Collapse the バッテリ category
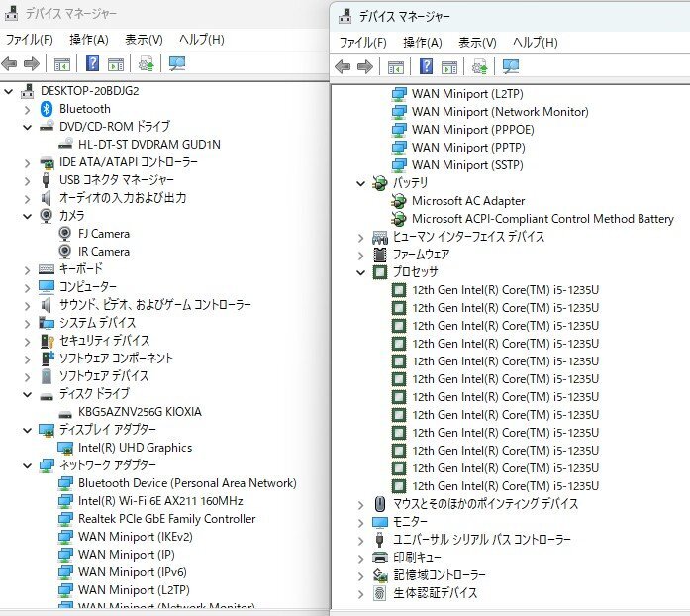Image resolution: width=690 pixels, height=616 pixels. point(361,183)
